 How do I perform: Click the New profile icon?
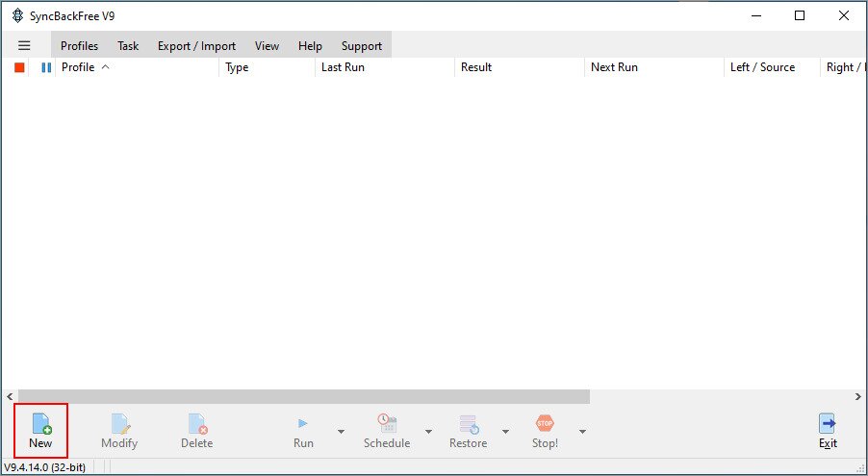coord(41,423)
